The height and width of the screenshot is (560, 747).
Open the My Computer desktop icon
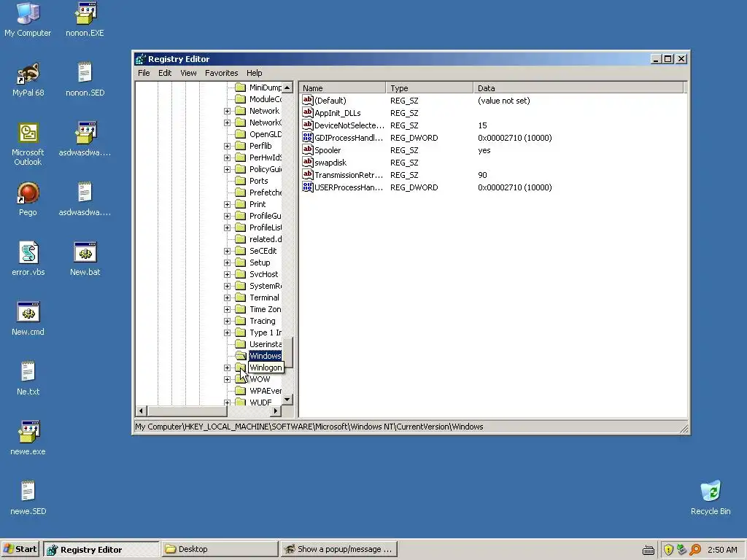pos(28,15)
